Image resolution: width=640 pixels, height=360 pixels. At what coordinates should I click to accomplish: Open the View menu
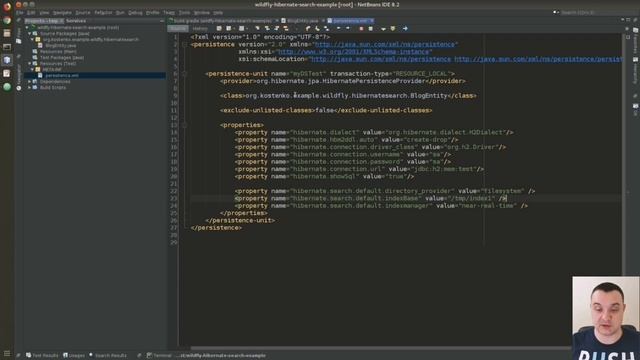click(x=44, y=13)
